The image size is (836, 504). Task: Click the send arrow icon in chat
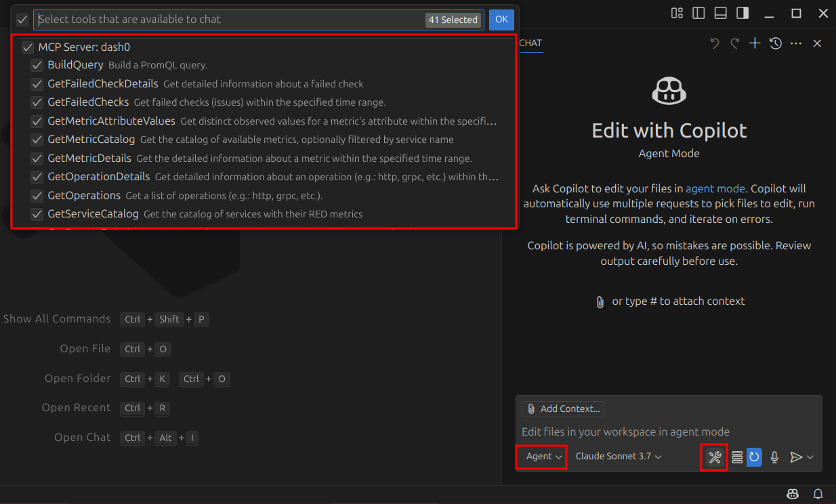[796, 457]
